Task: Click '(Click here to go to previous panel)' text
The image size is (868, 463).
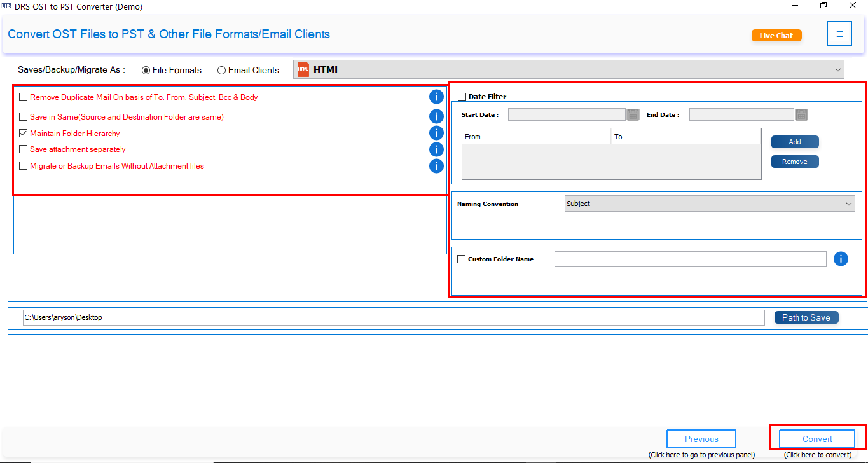Action: coord(701,455)
